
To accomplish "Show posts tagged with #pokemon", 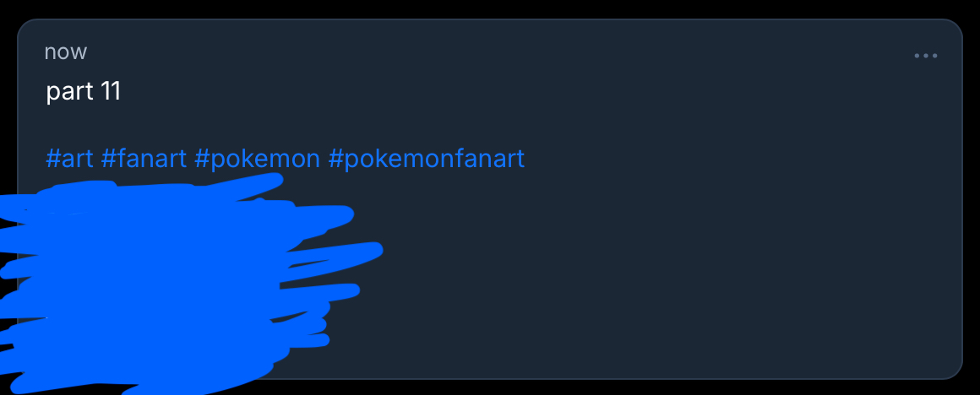I will pos(257,158).
